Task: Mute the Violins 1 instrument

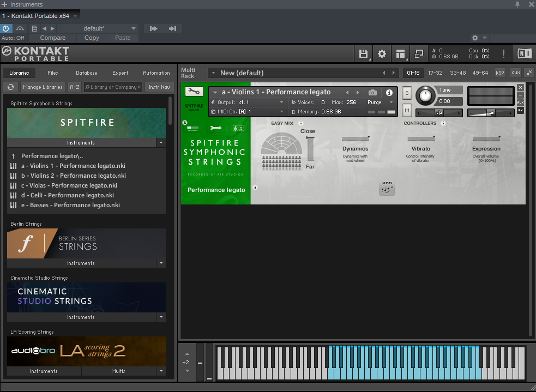Action: coord(407,111)
